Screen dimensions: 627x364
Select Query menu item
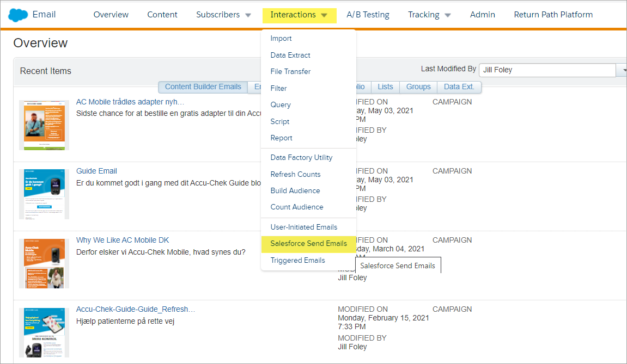click(x=281, y=104)
